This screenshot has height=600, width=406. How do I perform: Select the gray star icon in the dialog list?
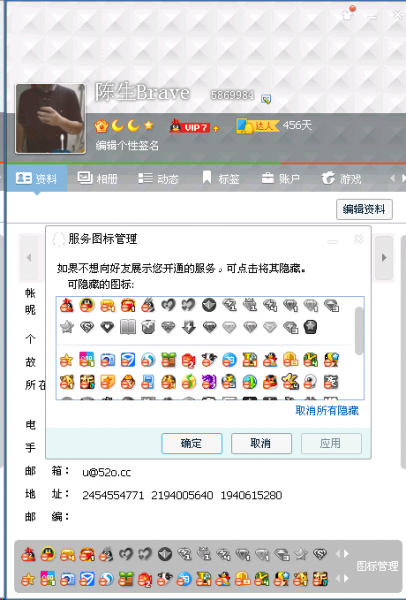[x=67, y=327]
